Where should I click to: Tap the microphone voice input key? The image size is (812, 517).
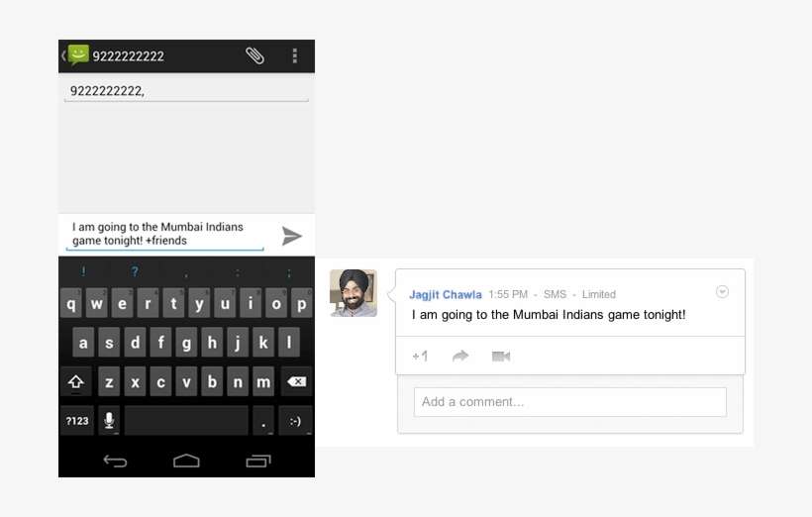[x=108, y=420]
